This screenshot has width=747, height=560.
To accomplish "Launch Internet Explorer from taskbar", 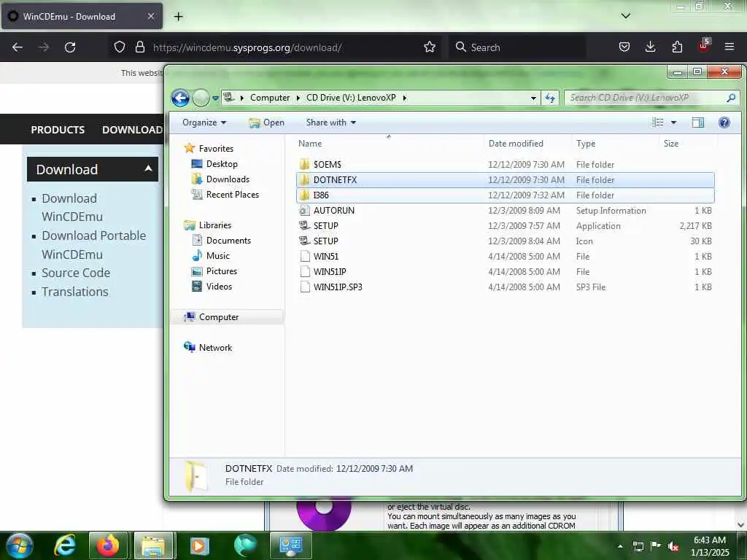I will click(x=64, y=545).
